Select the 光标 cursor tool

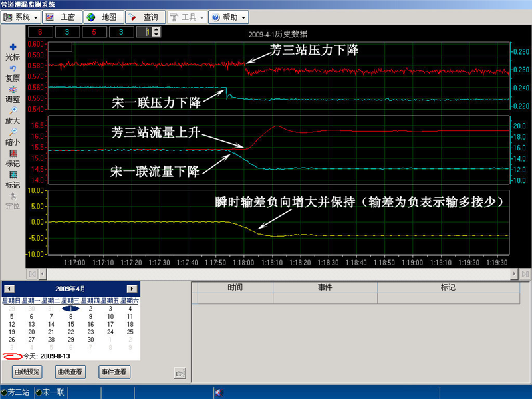click(13, 47)
